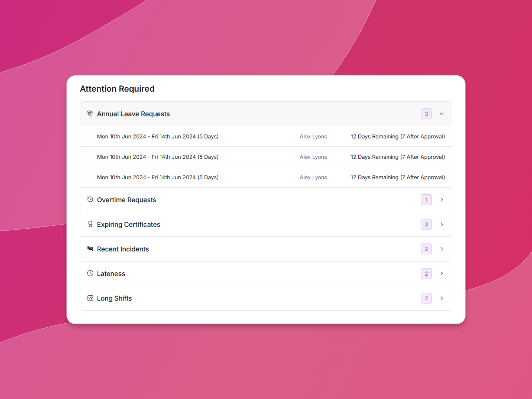Image resolution: width=532 pixels, height=399 pixels.
Task: Click the count badge on Annual Leave Requests
Action: pyautogui.click(x=426, y=114)
